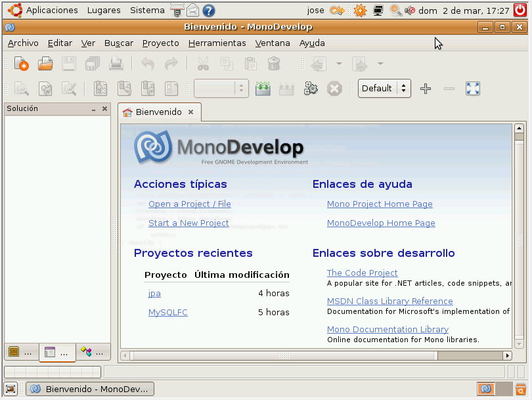The width and height of the screenshot is (532, 400).
Task: Click the minus icon in the toolbar
Action: point(449,89)
